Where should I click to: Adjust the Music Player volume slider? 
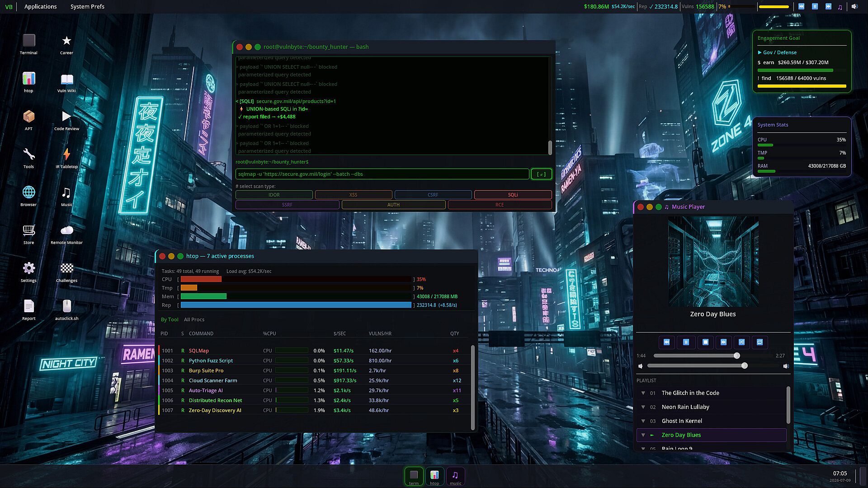(713, 366)
